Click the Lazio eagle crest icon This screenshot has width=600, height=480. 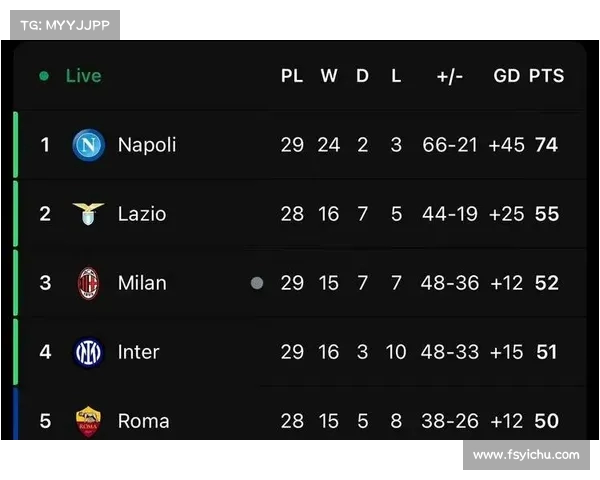pos(88,214)
